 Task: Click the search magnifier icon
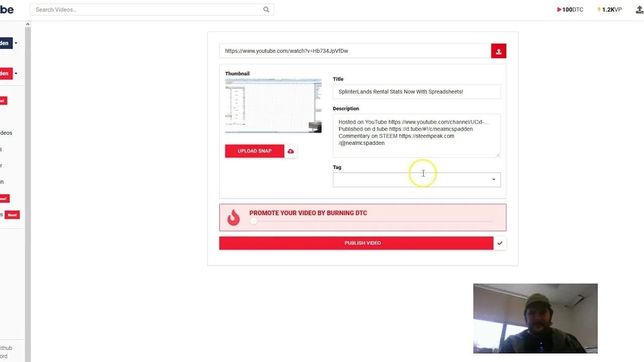tap(266, 10)
